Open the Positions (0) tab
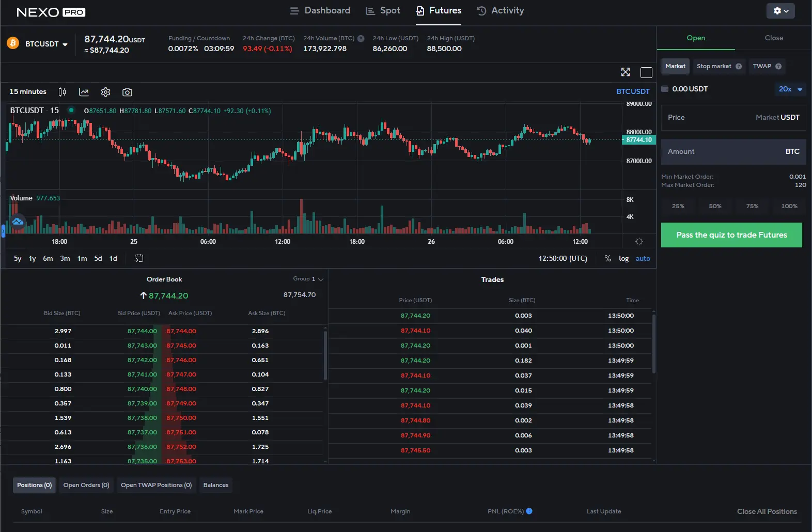This screenshot has height=532, width=812. tap(34, 485)
